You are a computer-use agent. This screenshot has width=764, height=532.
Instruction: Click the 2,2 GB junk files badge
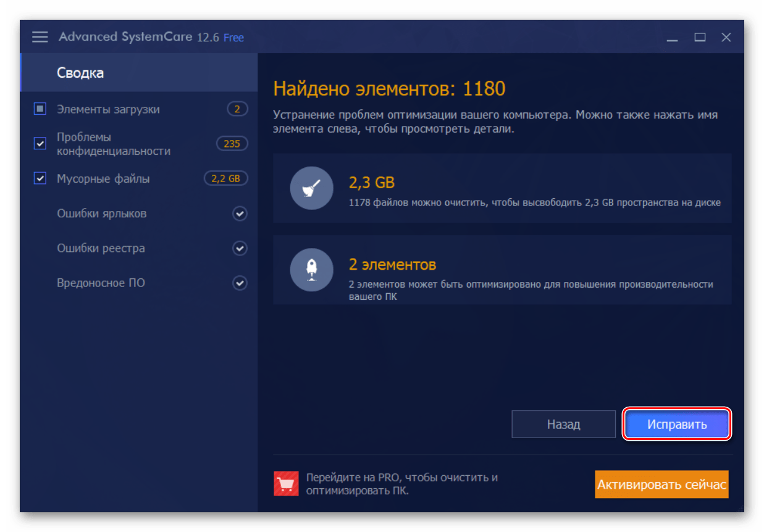[x=225, y=178]
